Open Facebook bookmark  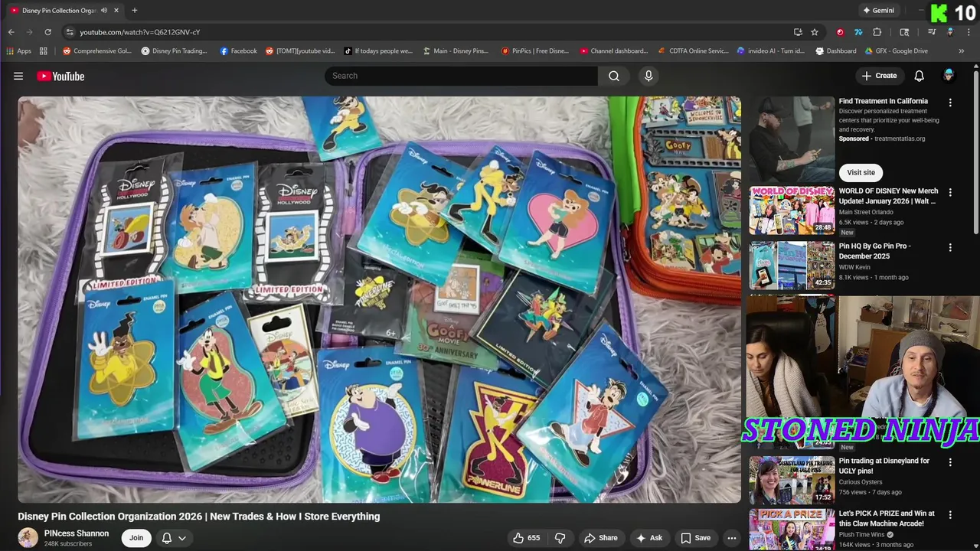coord(238,51)
